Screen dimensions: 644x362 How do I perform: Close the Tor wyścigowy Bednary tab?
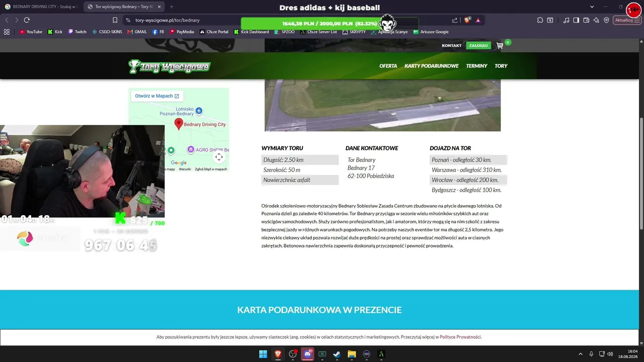click(x=158, y=7)
